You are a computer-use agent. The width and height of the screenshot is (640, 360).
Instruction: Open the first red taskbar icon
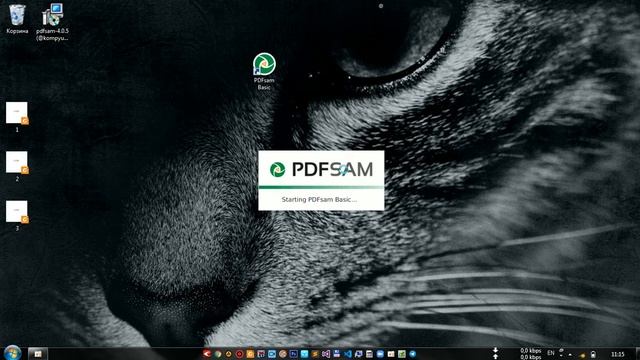click(x=207, y=354)
